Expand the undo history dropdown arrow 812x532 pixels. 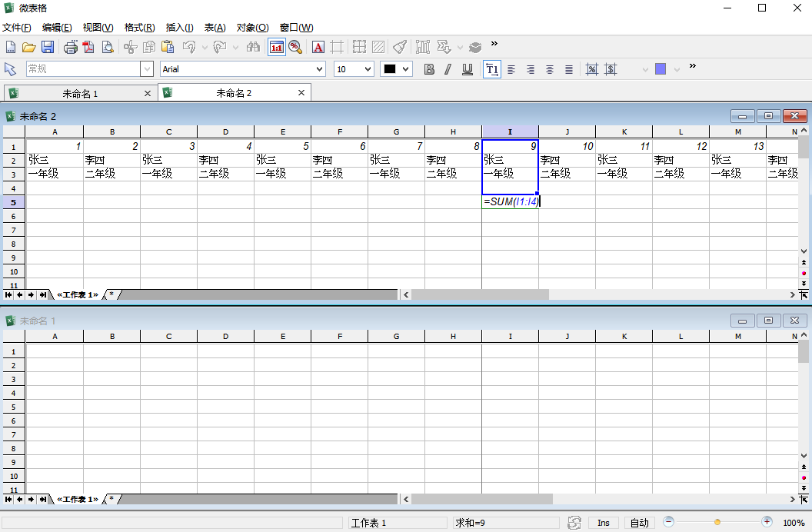click(205, 48)
